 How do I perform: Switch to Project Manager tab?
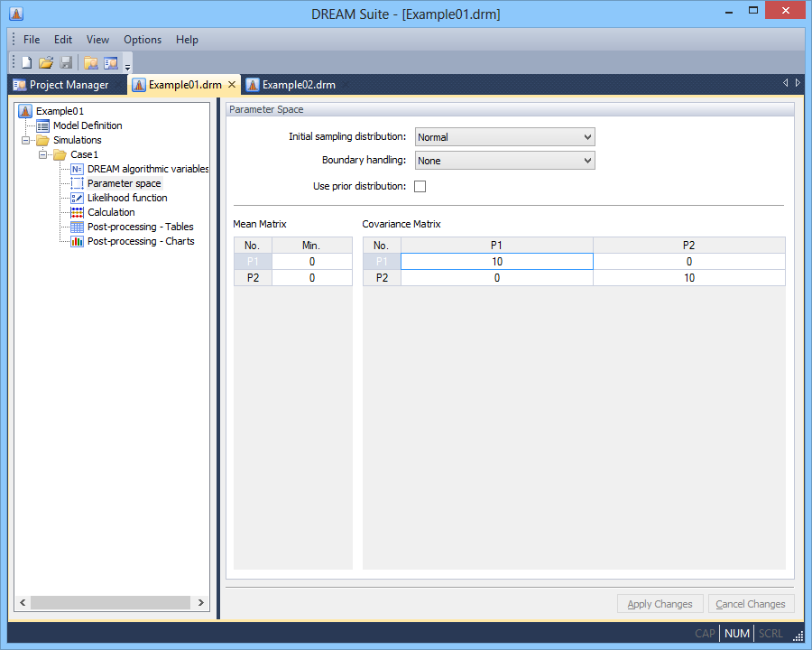click(69, 85)
